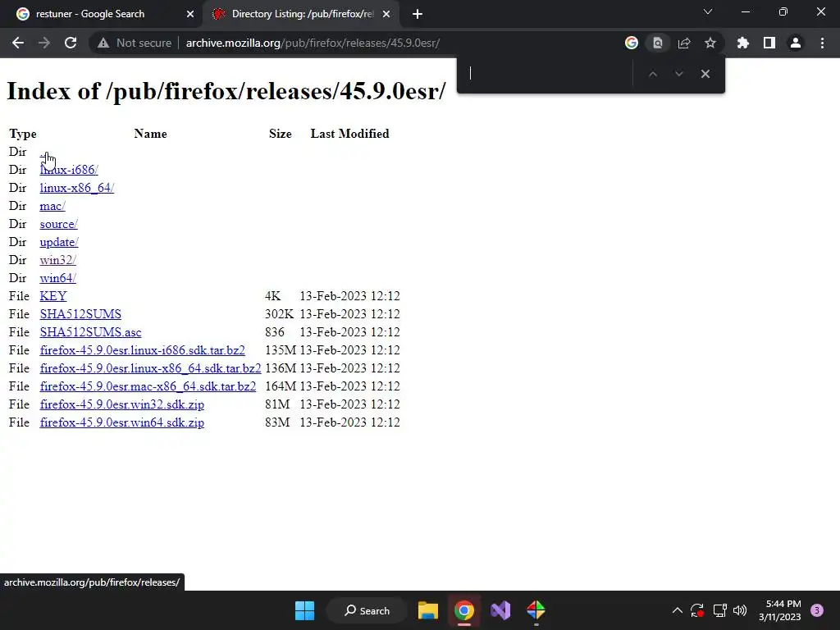Download firefox-45.9.0esr.mac-x86_64.sdk.tar.bz2
This screenshot has width=840, height=630.
click(148, 386)
